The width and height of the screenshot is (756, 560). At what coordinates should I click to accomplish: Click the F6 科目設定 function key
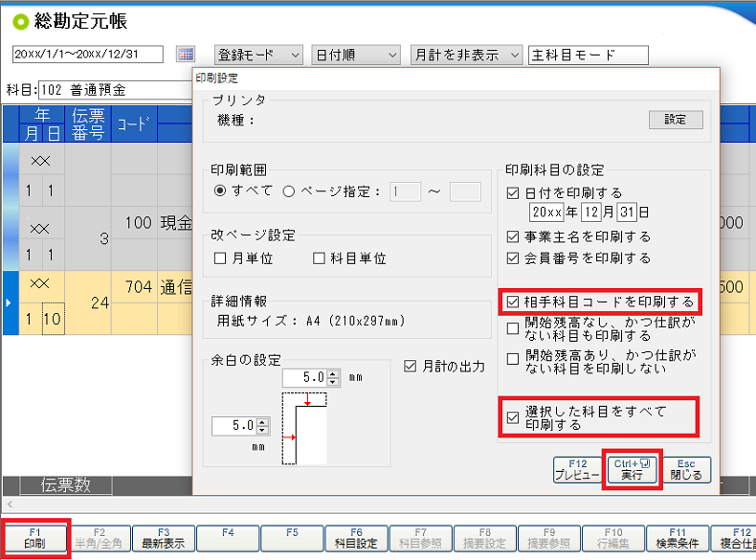point(356,539)
